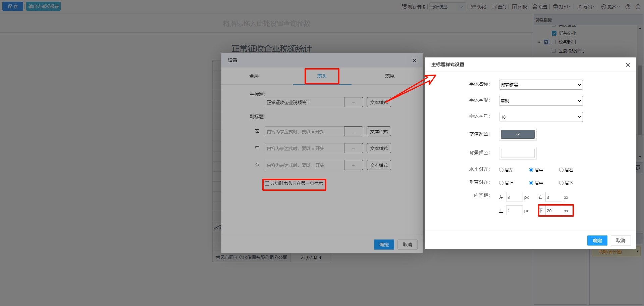Open the 字体颜色 font color swatch
The width and height of the screenshot is (644, 306).
tap(518, 134)
